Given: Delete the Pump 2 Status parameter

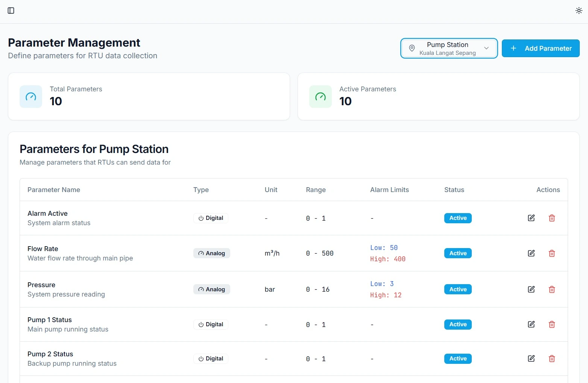Looking at the screenshot, I should pos(552,359).
